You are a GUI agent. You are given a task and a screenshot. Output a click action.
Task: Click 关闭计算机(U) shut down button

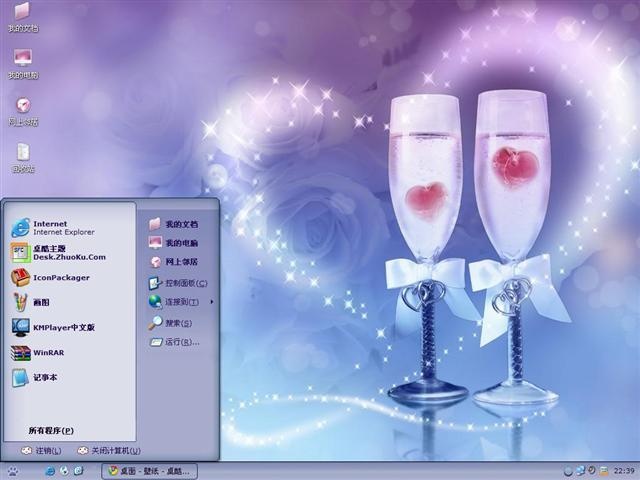(109, 451)
